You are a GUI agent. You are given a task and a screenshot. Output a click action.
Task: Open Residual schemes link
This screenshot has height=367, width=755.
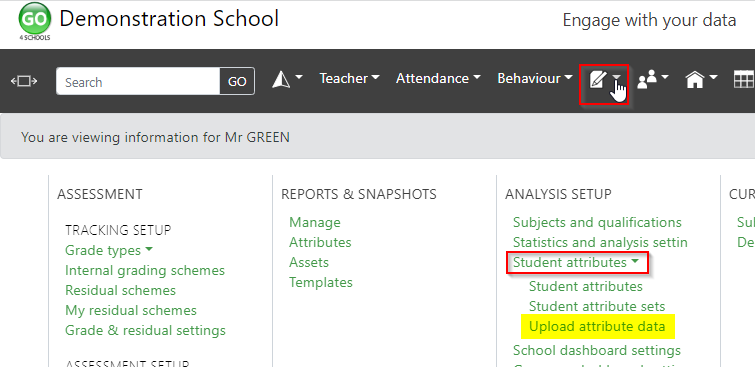(x=120, y=291)
